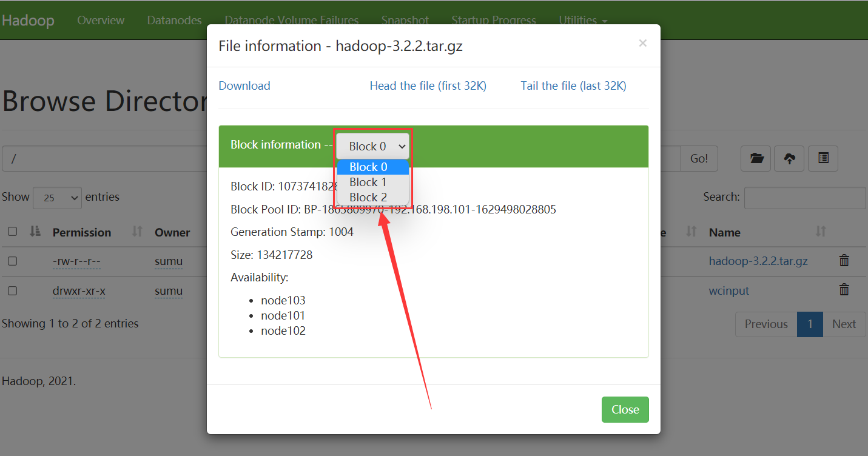Choose Block 2 in the dropdown list
This screenshot has height=456, width=868.
tap(373, 197)
